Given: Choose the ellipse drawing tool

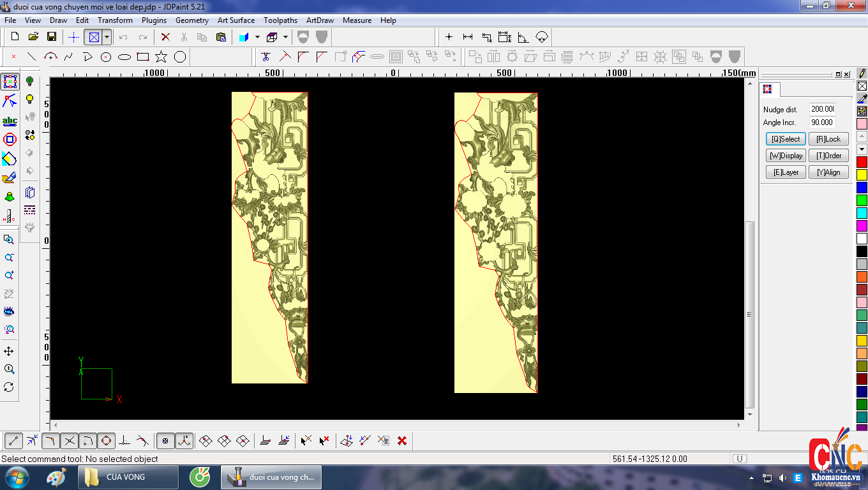Looking at the screenshot, I should pyautogui.click(x=124, y=57).
